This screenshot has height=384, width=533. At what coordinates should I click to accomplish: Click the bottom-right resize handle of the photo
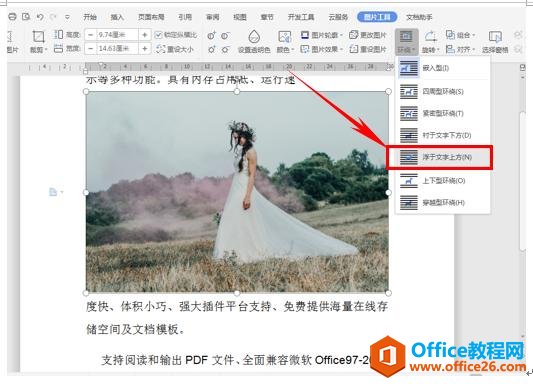tap(389, 293)
